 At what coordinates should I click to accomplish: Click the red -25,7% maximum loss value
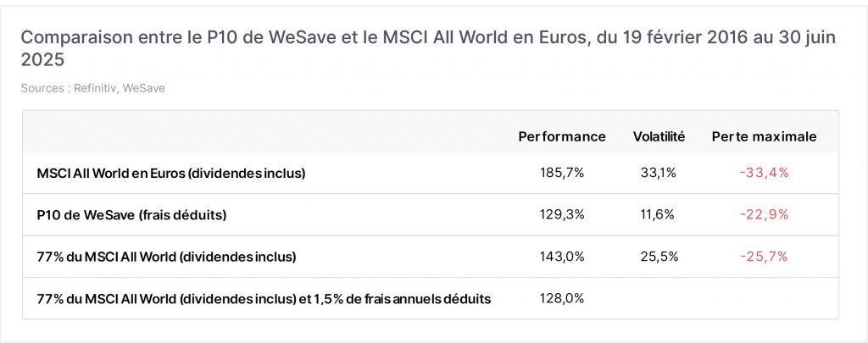[764, 257]
